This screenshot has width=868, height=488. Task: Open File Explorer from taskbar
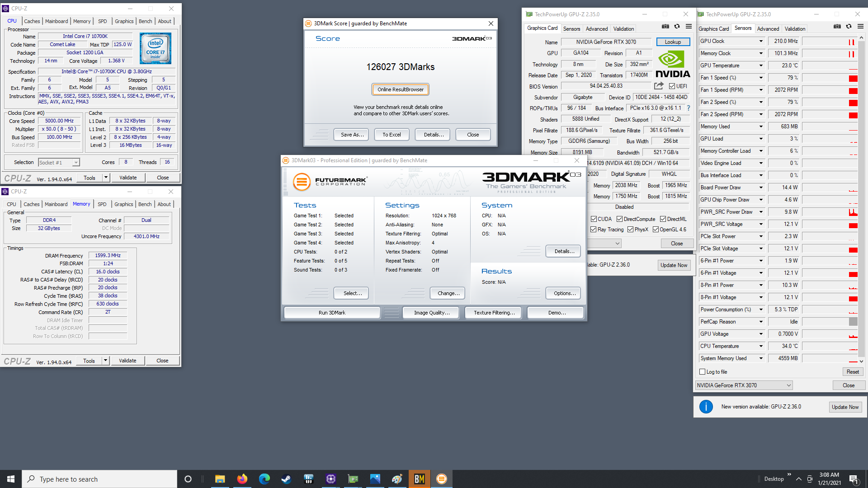pyautogui.click(x=220, y=479)
